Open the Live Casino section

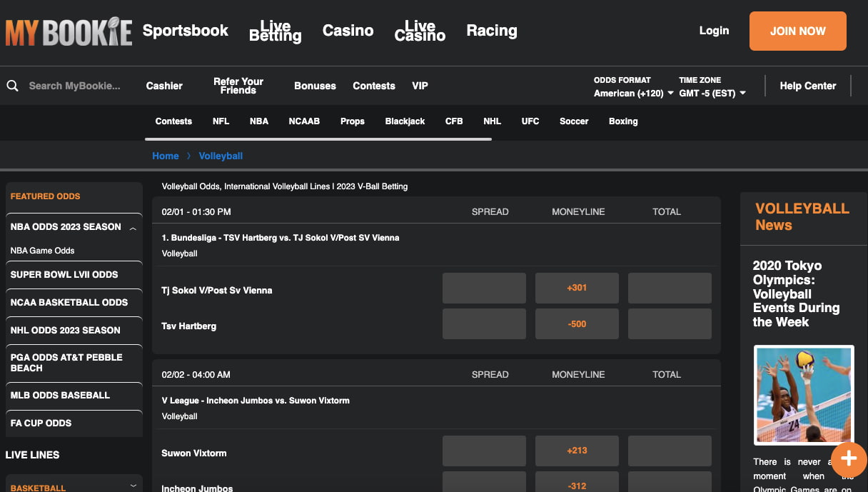pyautogui.click(x=420, y=31)
